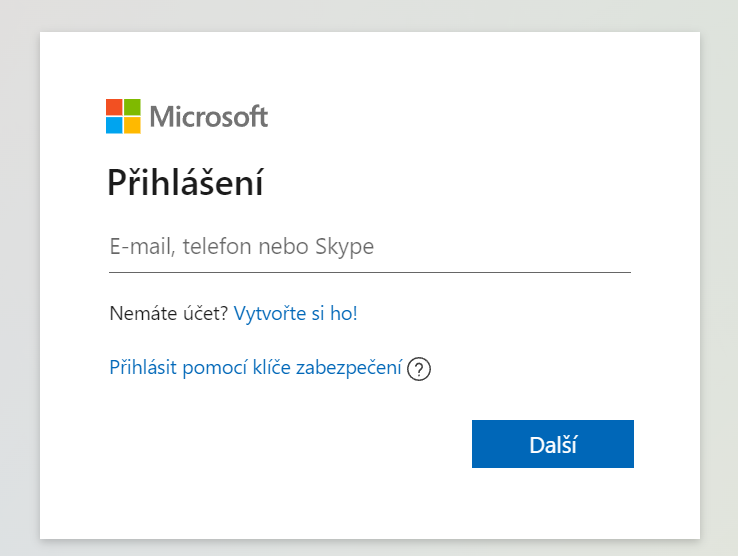
Task: Click the green square of Microsoft logo
Action: point(132,107)
